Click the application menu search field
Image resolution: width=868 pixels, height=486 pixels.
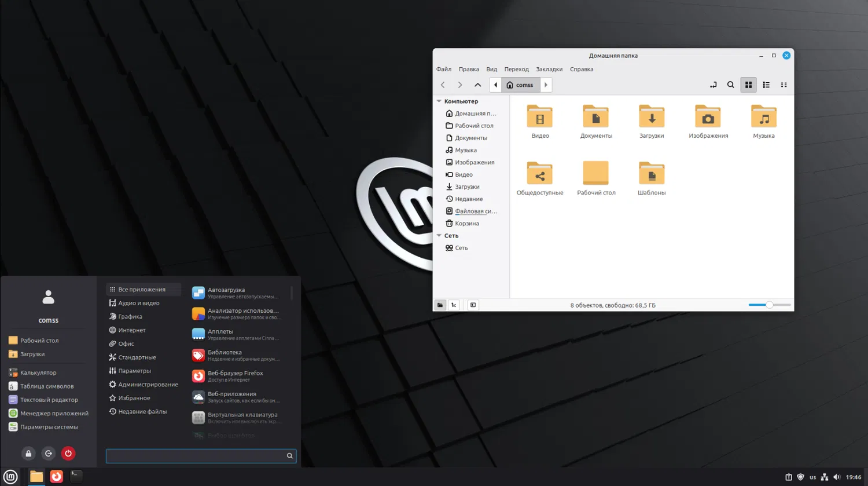(201, 456)
